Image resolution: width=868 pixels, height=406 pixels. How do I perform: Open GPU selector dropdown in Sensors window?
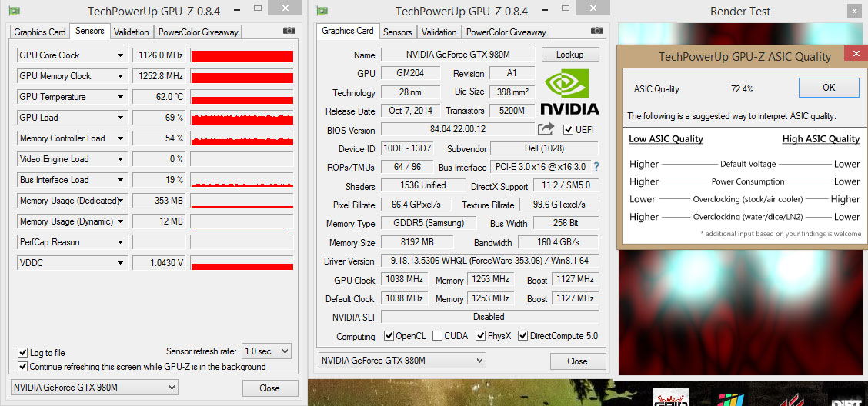[94, 388]
